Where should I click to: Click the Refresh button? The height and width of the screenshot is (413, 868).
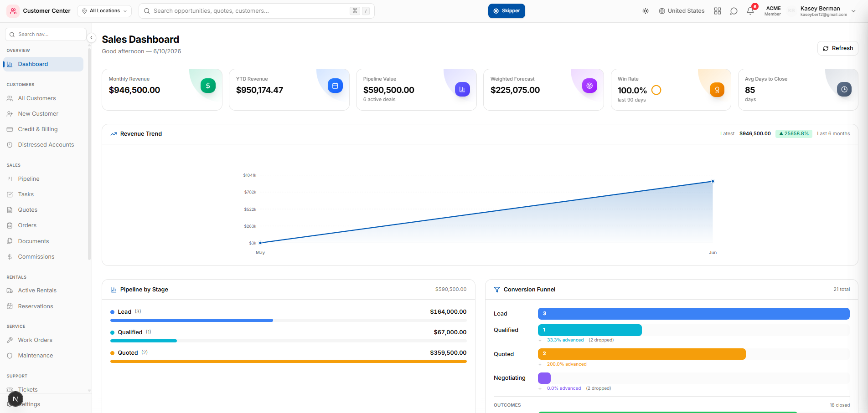coord(838,48)
